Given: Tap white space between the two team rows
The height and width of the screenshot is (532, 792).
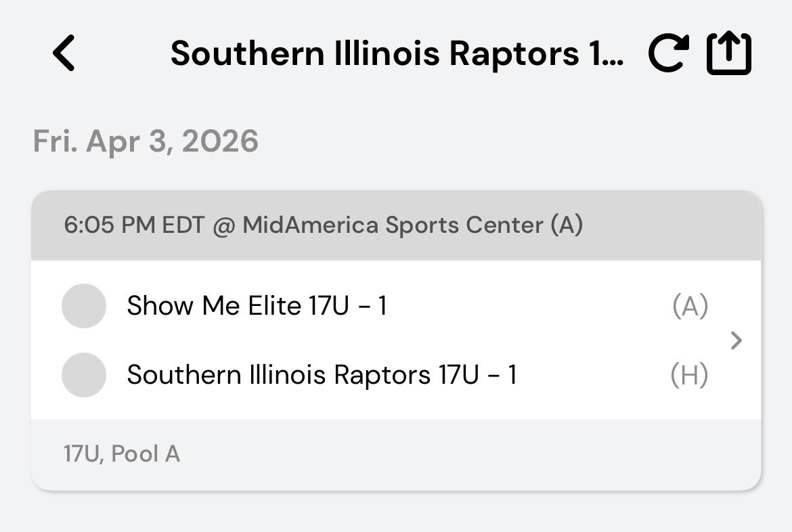Looking at the screenshot, I should coord(406,340).
